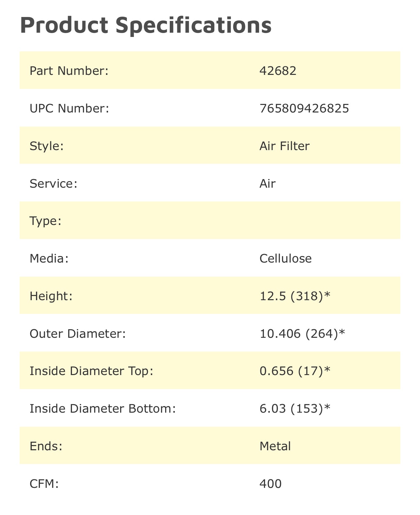
Task: Click the Outer Diameter label
Action: coord(78,334)
